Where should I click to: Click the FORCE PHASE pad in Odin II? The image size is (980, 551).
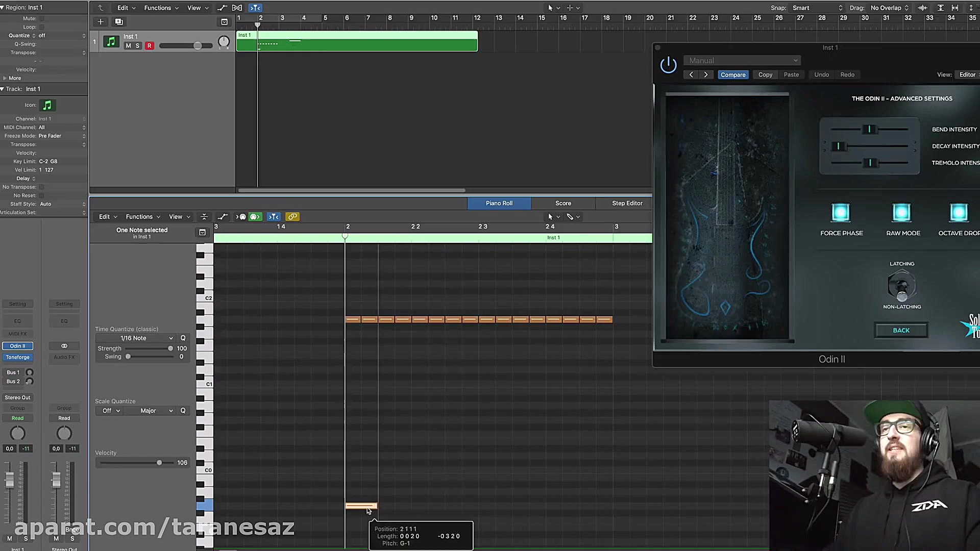click(841, 212)
